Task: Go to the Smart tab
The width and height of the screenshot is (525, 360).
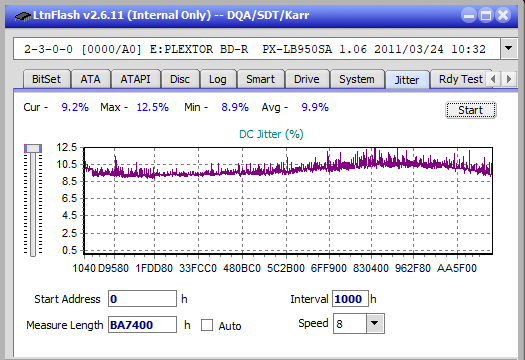Action: 260,79
